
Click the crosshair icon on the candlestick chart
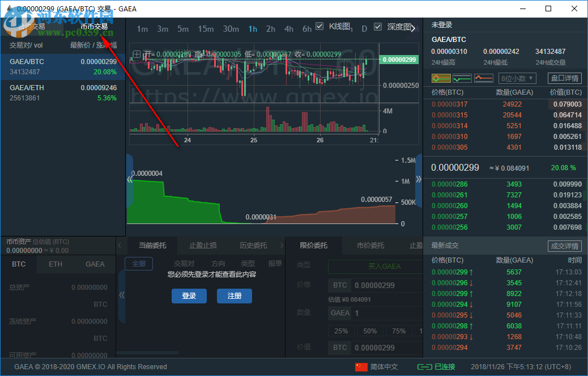(136, 54)
